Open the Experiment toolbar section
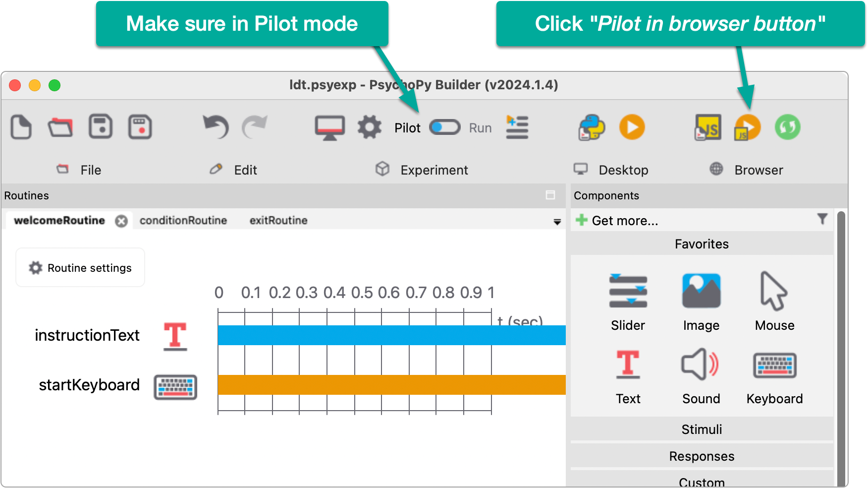The image size is (868, 488). [422, 170]
